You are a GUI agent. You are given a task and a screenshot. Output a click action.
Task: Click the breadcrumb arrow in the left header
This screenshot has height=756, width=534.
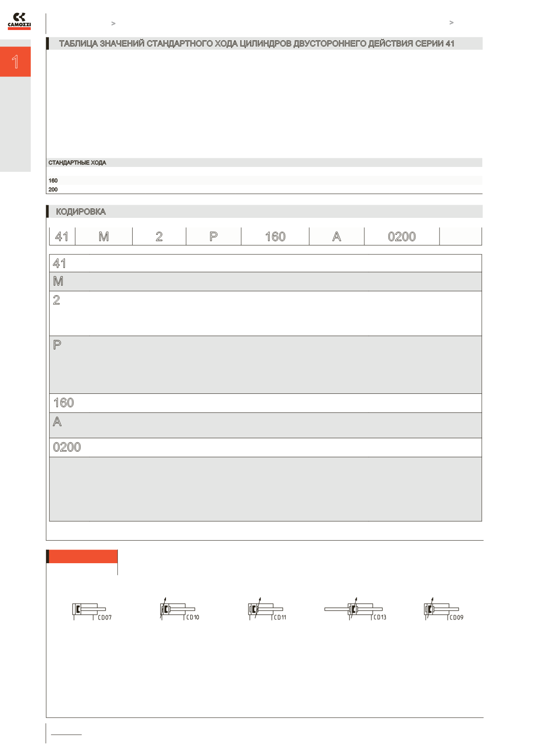pos(113,23)
